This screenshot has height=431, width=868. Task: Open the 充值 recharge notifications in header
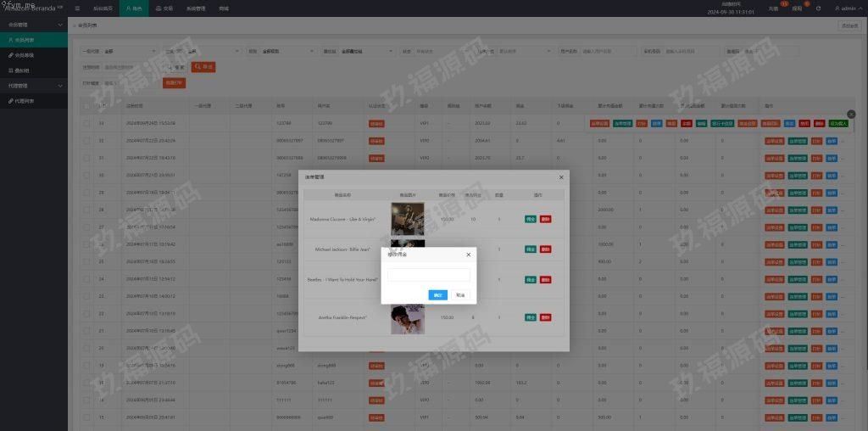tap(773, 8)
